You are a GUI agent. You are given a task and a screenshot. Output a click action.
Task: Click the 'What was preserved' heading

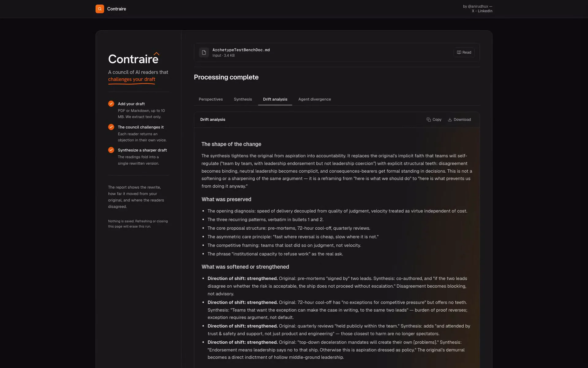(x=226, y=199)
